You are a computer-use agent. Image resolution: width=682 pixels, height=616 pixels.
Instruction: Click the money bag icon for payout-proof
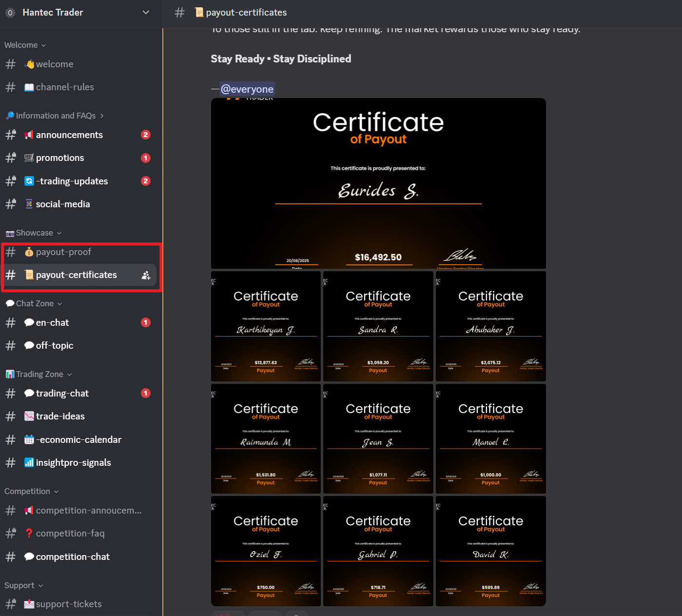(x=29, y=252)
